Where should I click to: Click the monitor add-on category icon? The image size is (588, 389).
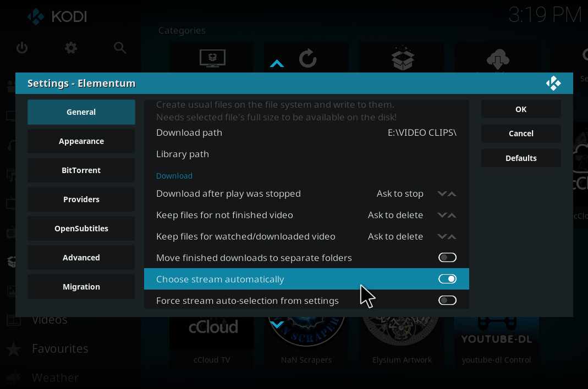tap(212, 58)
